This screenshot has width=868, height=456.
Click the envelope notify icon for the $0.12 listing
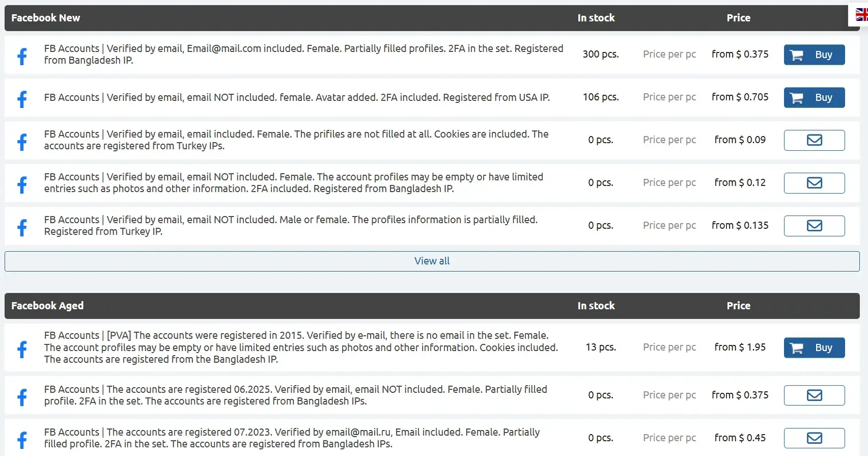tap(814, 183)
